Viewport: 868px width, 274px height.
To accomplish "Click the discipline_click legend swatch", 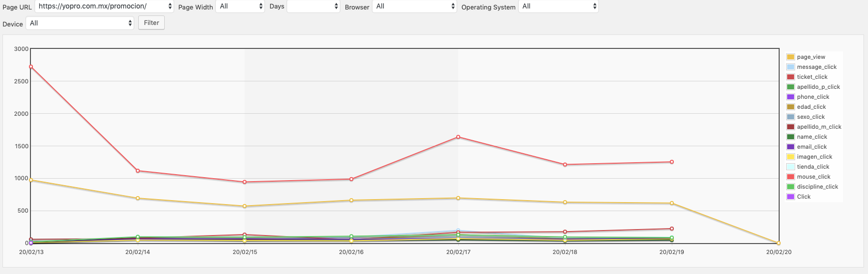I will coord(791,187).
